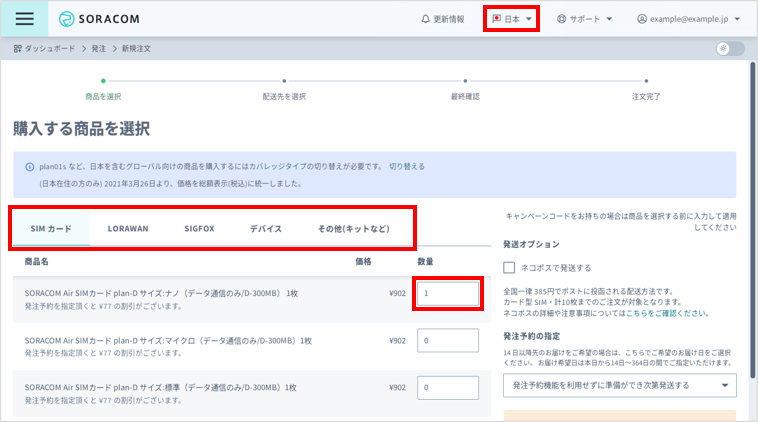Viewport: 758px width, 422px height.
Task: Click the user account avatar icon
Action: click(x=642, y=19)
